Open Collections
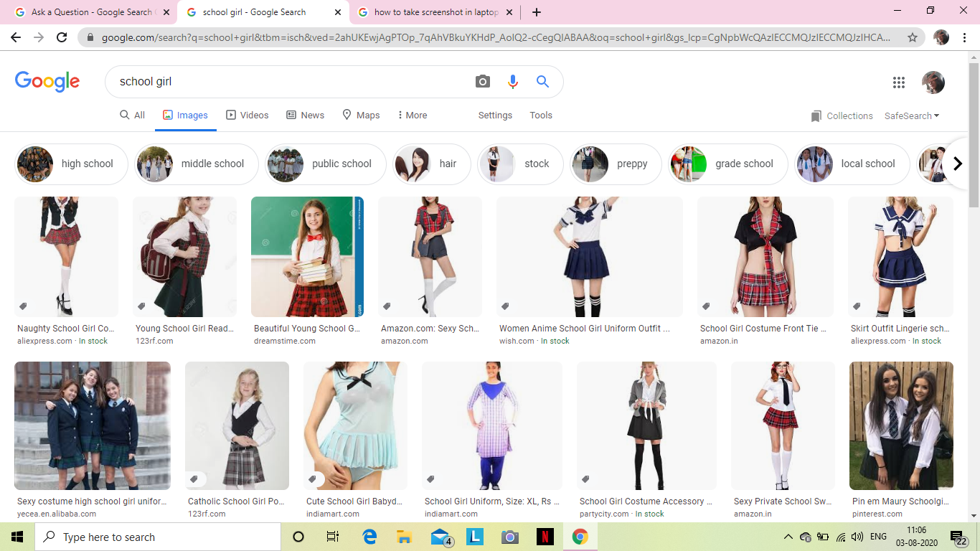 click(842, 116)
